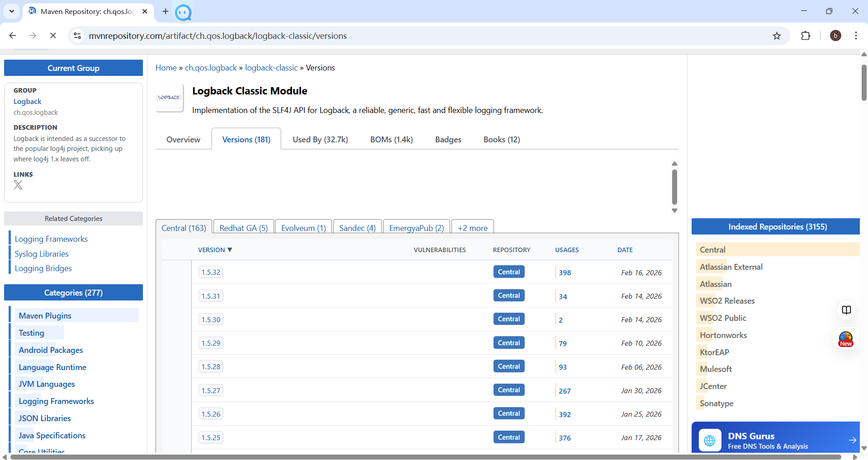The width and height of the screenshot is (868, 460).
Task: Switch to the Overview tab
Action: coord(183,140)
